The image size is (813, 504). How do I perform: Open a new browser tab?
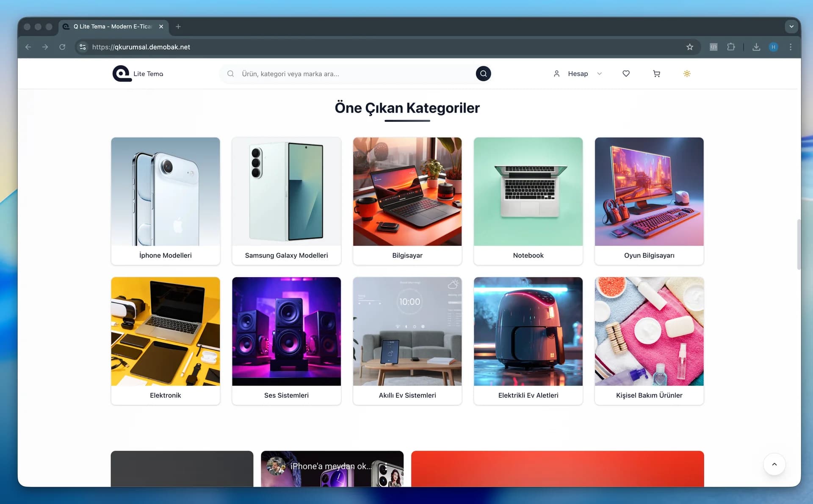click(x=178, y=26)
